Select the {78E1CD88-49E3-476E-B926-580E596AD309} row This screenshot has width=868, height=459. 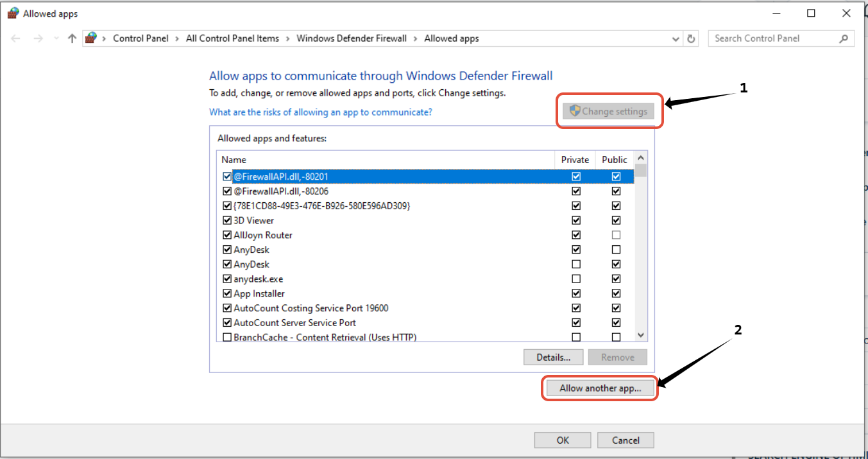coord(426,206)
